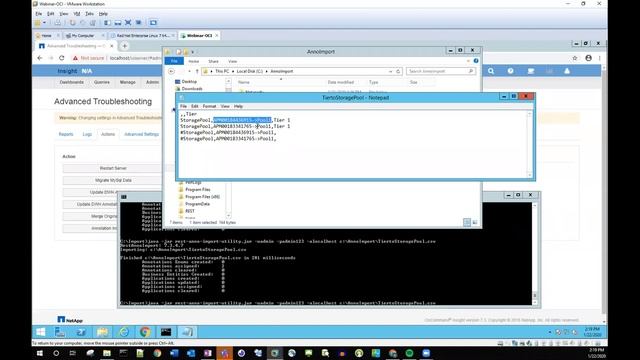Click the Chrome reload button
The image size is (640, 360).
pyautogui.click(x=62, y=58)
